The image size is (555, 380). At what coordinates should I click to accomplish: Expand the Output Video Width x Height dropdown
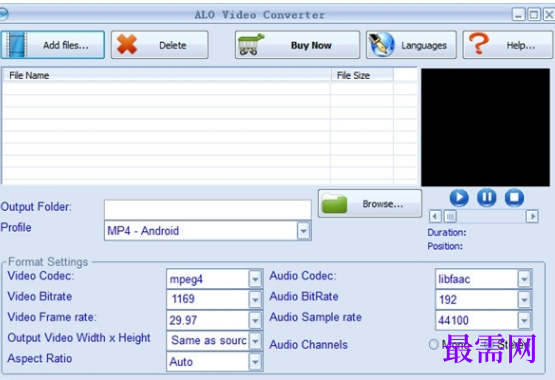(x=255, y=341)
